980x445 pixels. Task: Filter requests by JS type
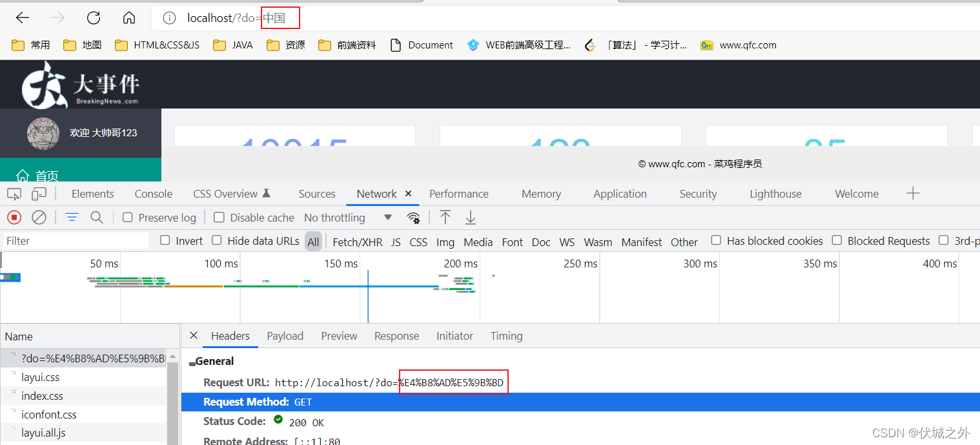tap(396, 242)
